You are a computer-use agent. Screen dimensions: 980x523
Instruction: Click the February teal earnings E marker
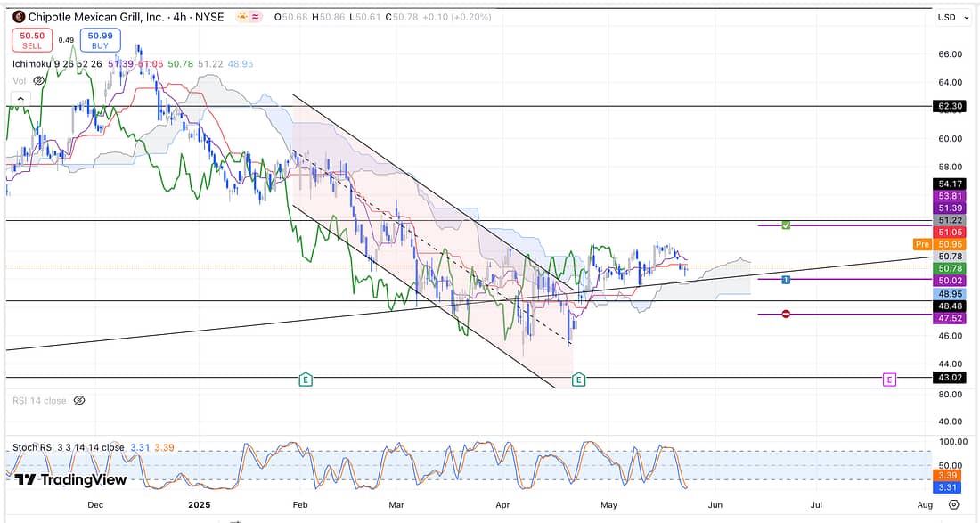[305, 380]
